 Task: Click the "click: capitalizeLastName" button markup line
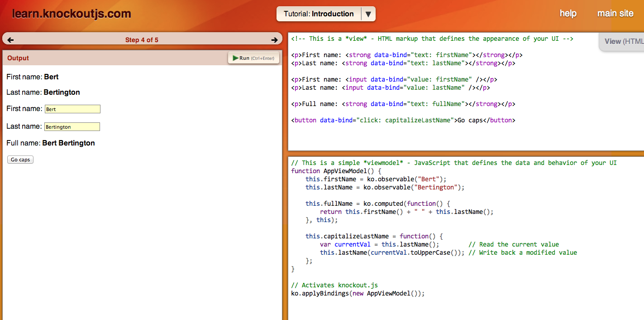tap(403, 121)
